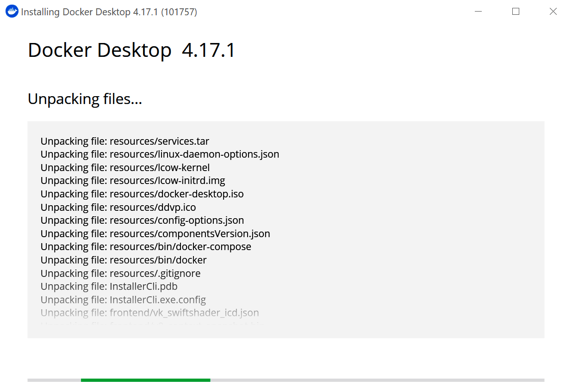Click the .gitignore unpacking entry
The image size is (572, 392).
(120, 273)
